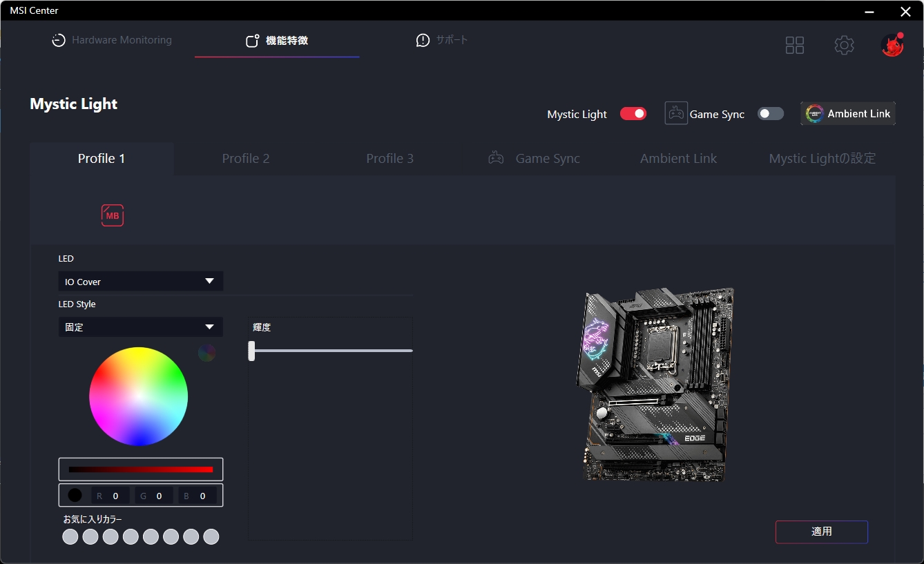This screenshot has height=564, width=924.
Task: Click the Ambient Link button
Action: (847, 113)
